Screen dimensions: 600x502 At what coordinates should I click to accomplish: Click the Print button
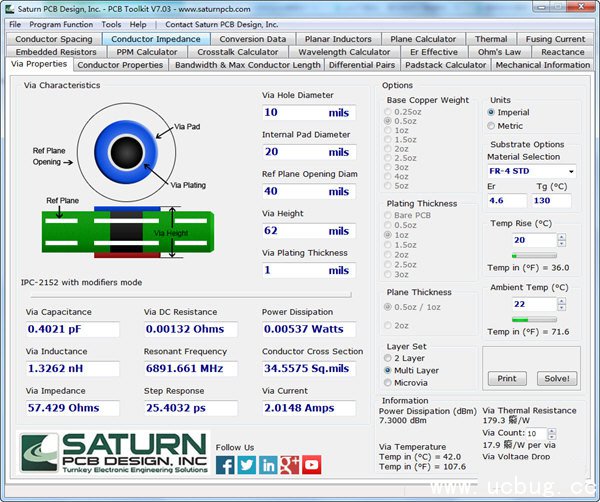coord(507,378)
